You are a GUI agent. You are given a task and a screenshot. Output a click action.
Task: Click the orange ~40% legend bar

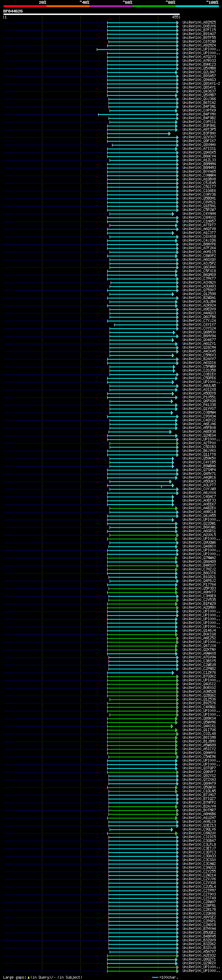tap(68, 6)
